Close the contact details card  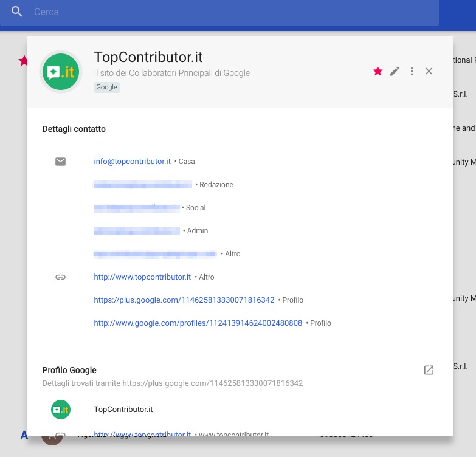coord(429,71)
